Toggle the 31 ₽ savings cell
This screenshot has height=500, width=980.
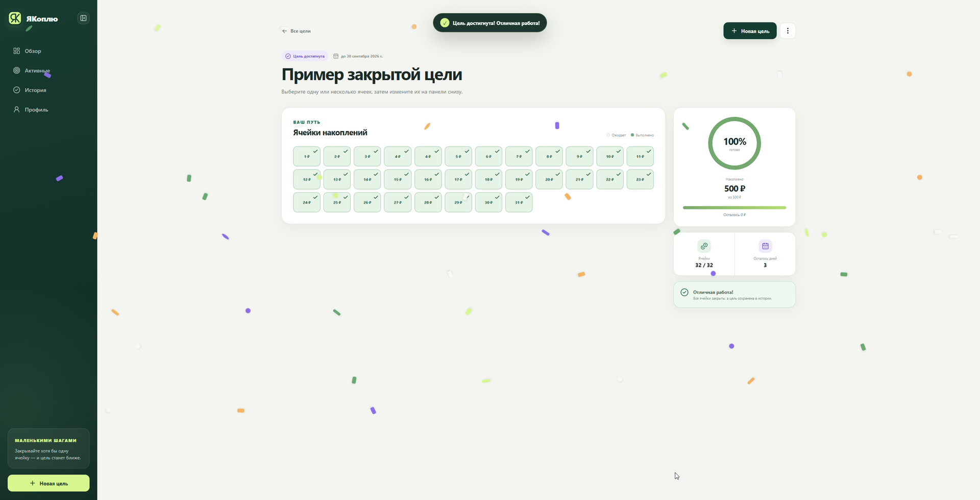click(519, 202)
